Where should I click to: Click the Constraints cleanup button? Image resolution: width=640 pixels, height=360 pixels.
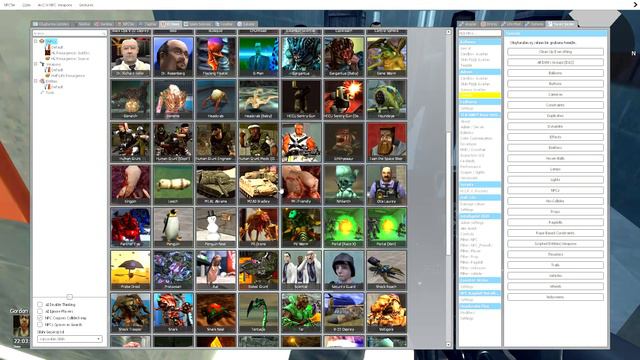pyautogui.click(x=555, y=105)
